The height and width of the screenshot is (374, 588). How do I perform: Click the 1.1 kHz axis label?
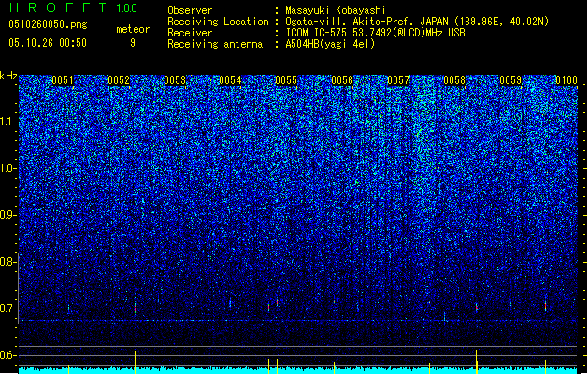[8, 122]
